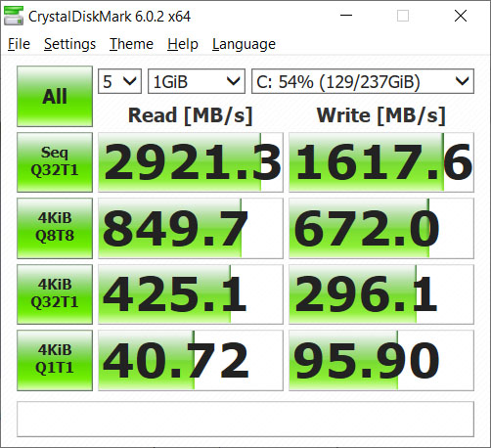The width and height of the screenshot is (491, 448).
Task: Select the 425.1 read result
Action: 191,294
